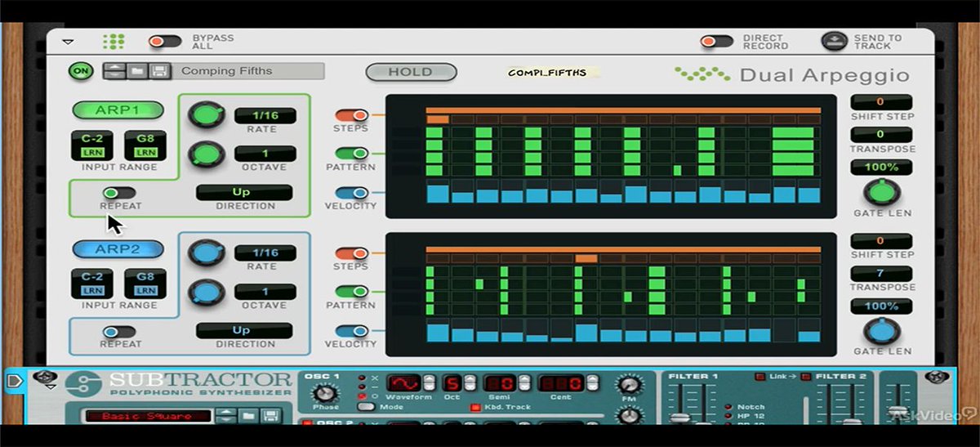This screenshot has height=447, width=980.
Task: Open the ARP2 Rate 1/16 display
Action: [x=265, y=253]
